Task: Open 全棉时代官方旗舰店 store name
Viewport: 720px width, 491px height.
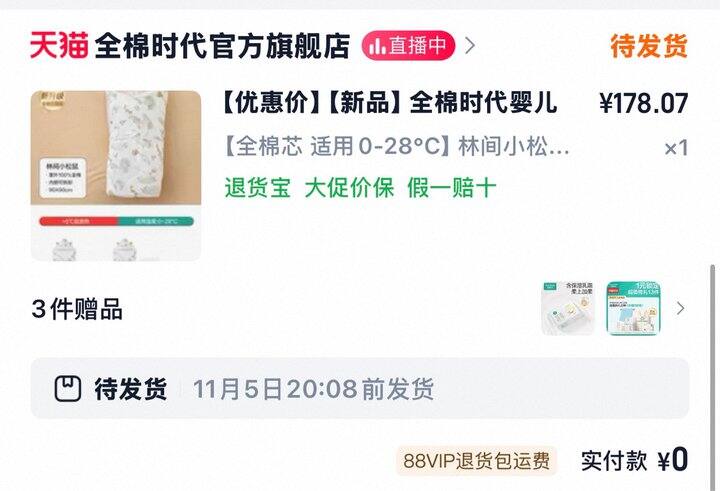Action: pos(222,45)
